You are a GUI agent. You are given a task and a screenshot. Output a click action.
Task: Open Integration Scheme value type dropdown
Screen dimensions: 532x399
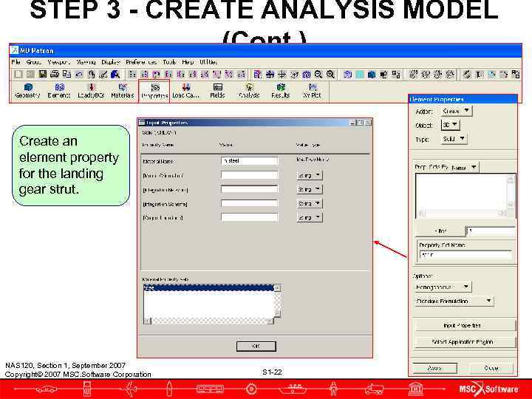[x=309, y=203]
